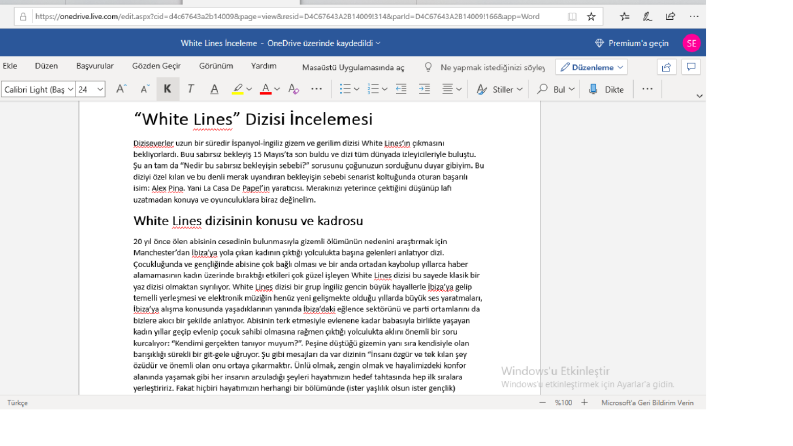Toggle Italic (T) formatting
The width and height of the screenshot is (793, 446).
191,90
